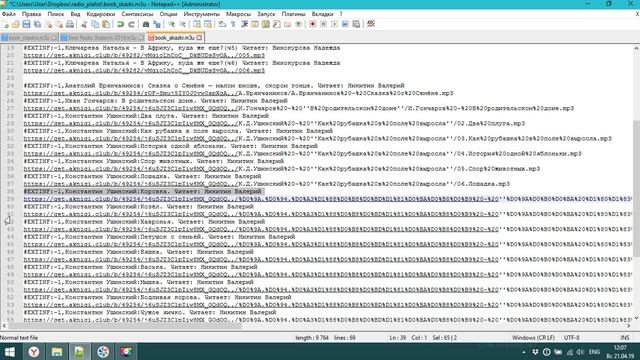Open the Макросы menu

(238, 14)
